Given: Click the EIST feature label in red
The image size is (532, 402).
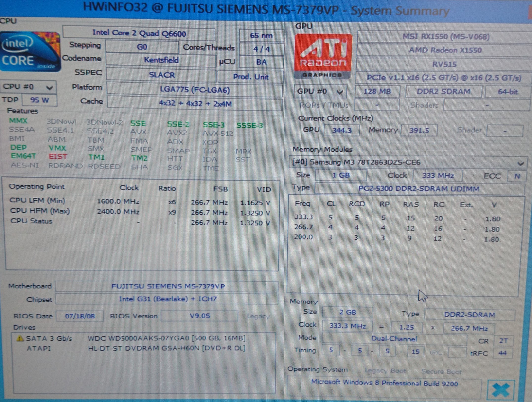Looking at the screenshot, I should pos(58,157).
